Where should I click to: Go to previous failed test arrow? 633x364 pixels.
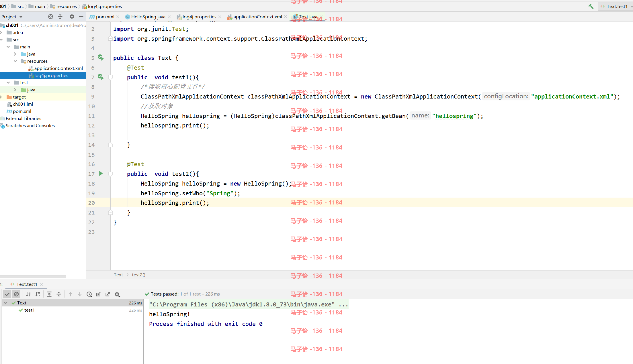click(71, 294)
